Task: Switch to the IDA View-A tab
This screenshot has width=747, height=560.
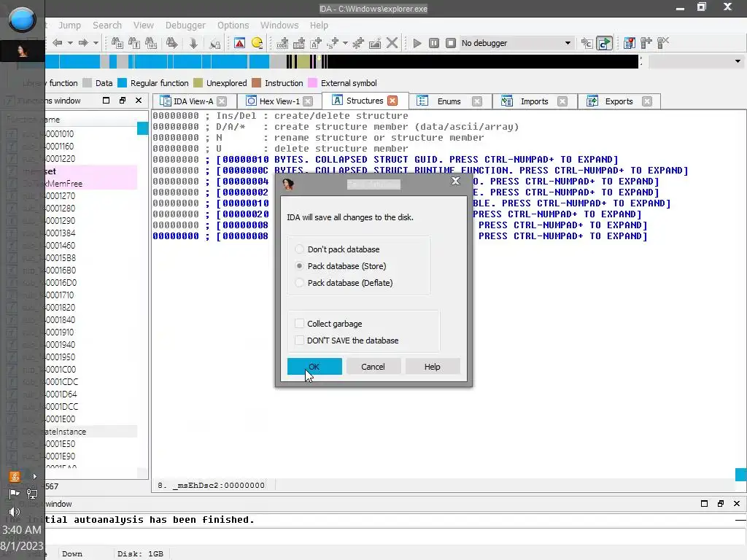Action: pyautogui.click(x=193, y=101)
